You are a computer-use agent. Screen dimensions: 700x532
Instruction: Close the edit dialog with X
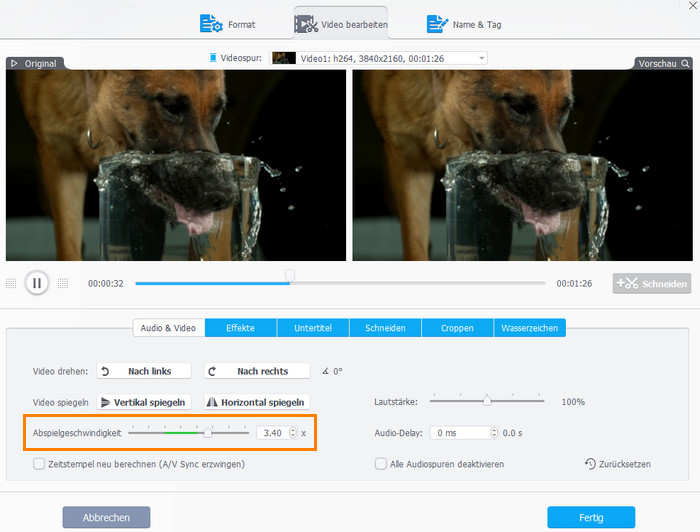pos(693,5)
